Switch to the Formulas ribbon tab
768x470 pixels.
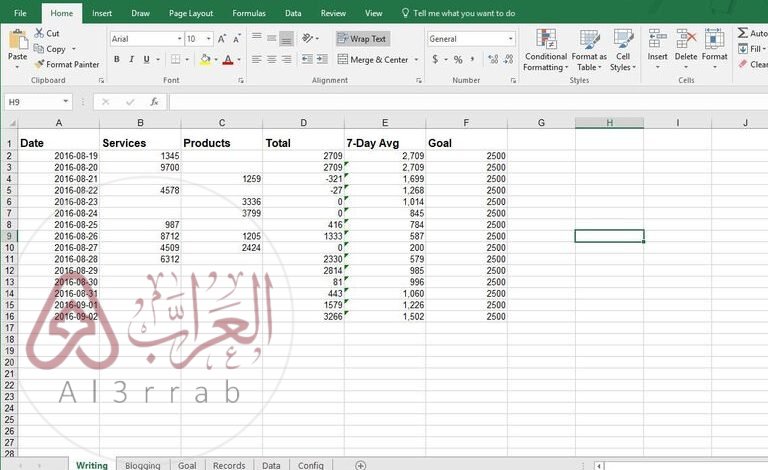point(249,14)
